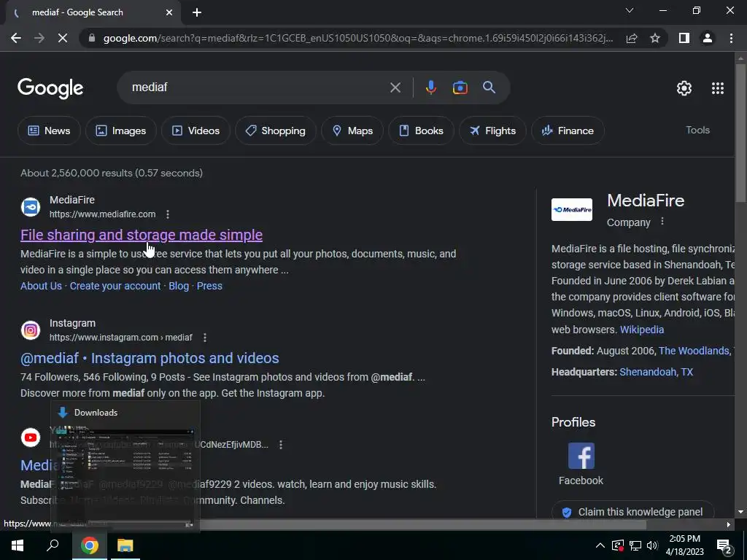Open more options for Instagram result
Image resolution: width=747 pixels, height=560 pixels.
tap(205, 338)
